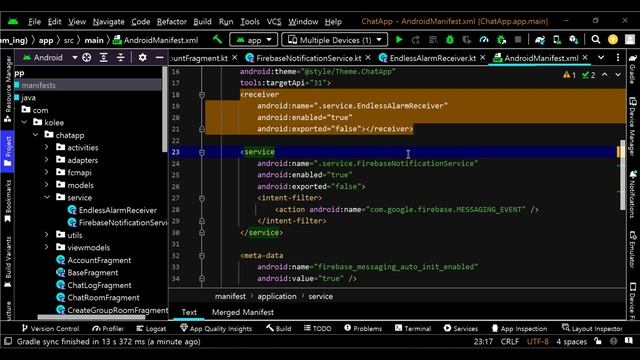This screenshot has height=360, width=640.
Task: Jump to previous highlighted error arrow
Action: (x=604, y=75)
